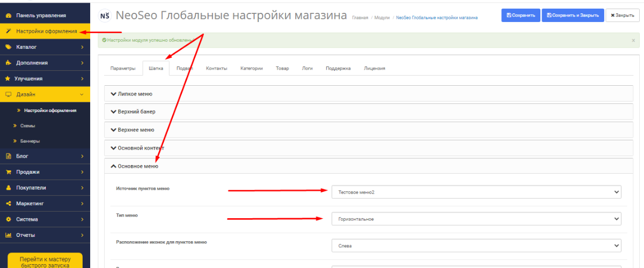The height and width of the screenshot is (268, 644).
Task: Open top Настройки оформления sidebar item
Action: tap(45, 31)
